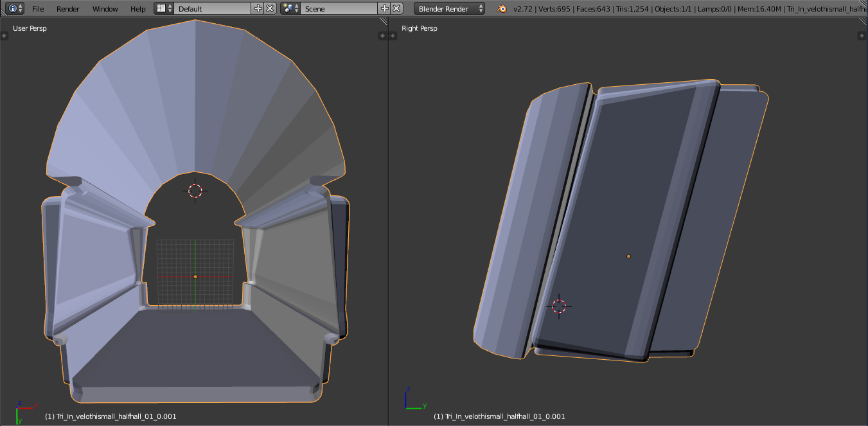Click the scene browse icon
This screenshot has width=868, height=426.
290,8
